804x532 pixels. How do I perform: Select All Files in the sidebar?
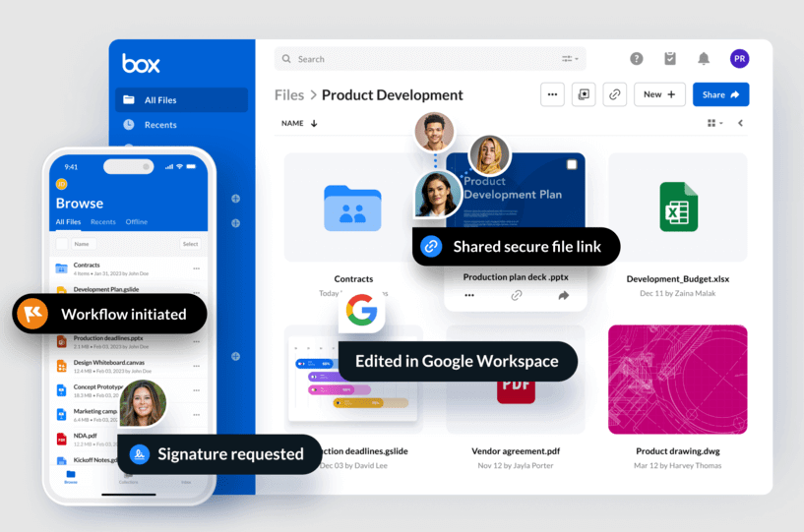point(181,100)
